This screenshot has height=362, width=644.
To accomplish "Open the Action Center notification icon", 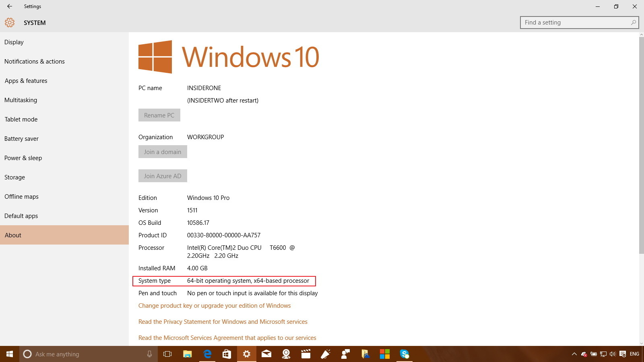I will point(623,354).
